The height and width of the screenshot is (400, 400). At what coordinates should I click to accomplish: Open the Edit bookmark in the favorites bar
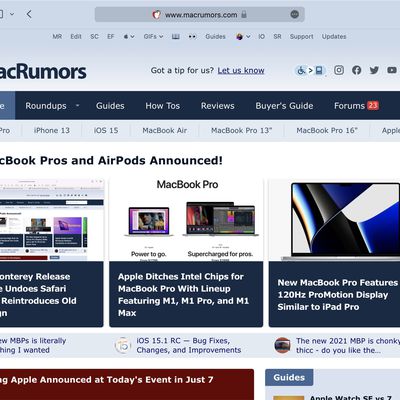(76, 37)
